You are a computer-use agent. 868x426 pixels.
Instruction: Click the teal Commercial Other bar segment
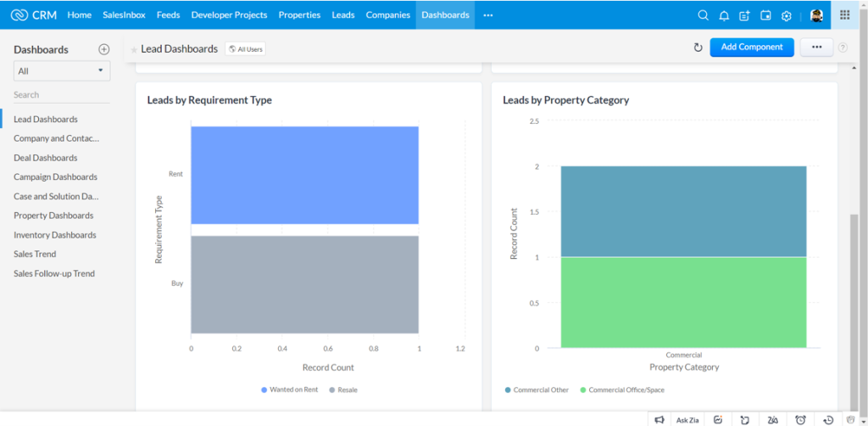point(683,211)
